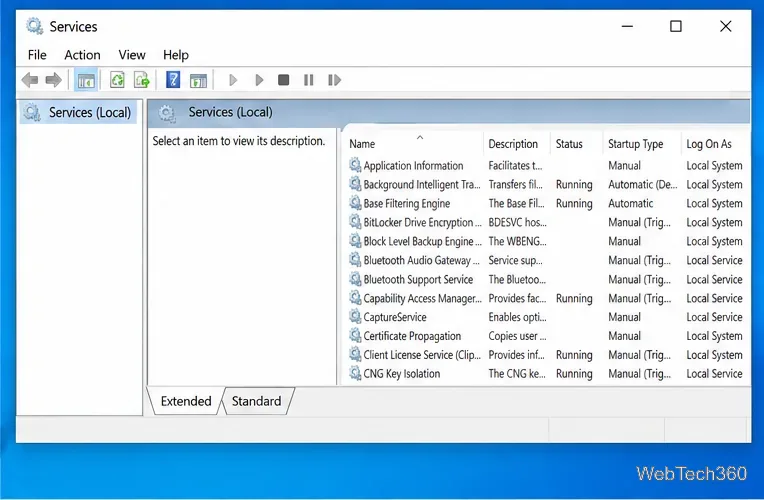The width and height of the screenshot is (764, 500).
Task: Select the Client License Service (Clip... name
Action: tap(422, 355)
